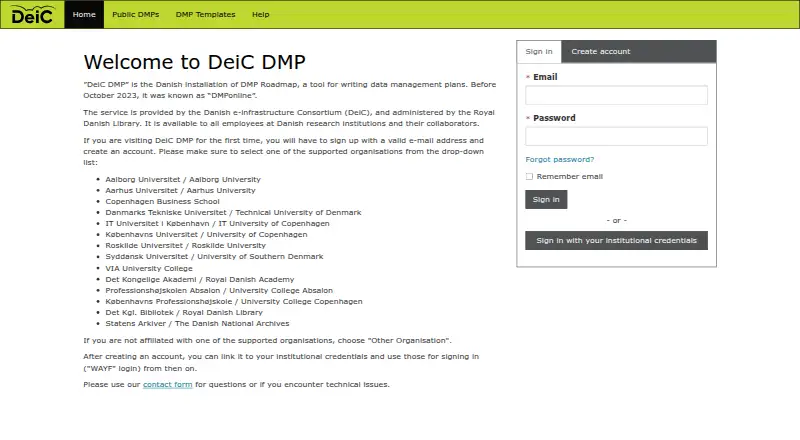Select Roskilde Universitet / Roskilde University entry
This screenshot has width=800, height=440.
pyautogui.click(x=185, y=246)
